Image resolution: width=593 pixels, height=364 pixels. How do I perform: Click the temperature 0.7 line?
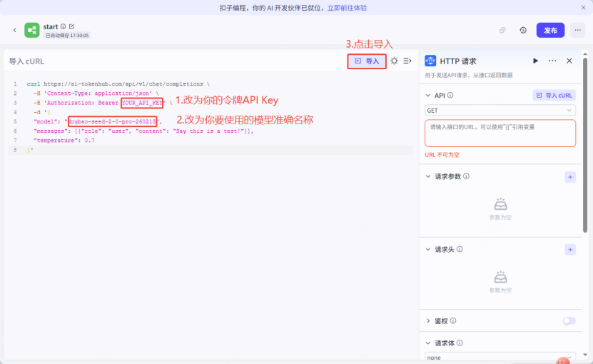pyautogui.click(x=64, y=141)
